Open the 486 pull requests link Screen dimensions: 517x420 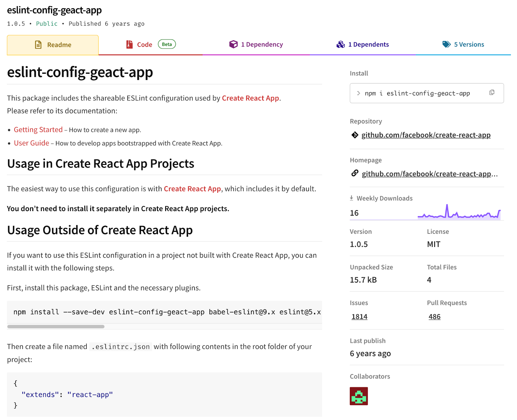pyautogui.click(x=434, y=317)
